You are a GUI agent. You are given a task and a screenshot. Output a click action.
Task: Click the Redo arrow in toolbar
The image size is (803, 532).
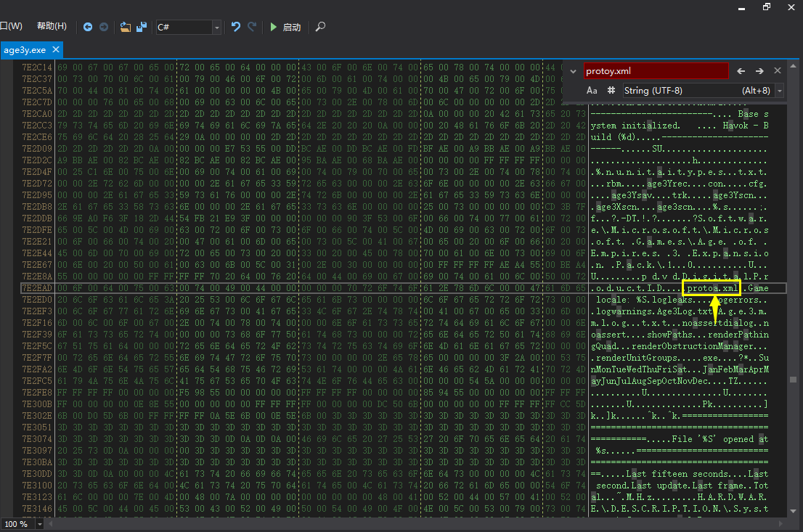tap(252, 27)
